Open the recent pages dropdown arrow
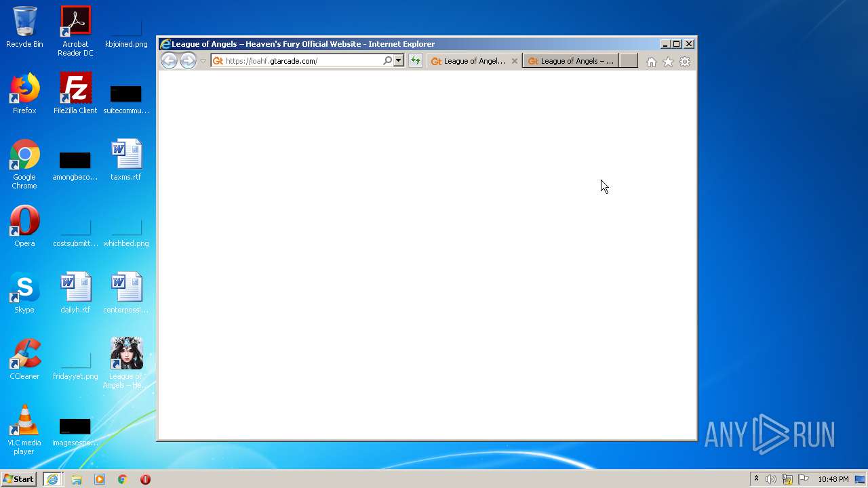The height and width of the screenshot is (488, 868). 203,61
